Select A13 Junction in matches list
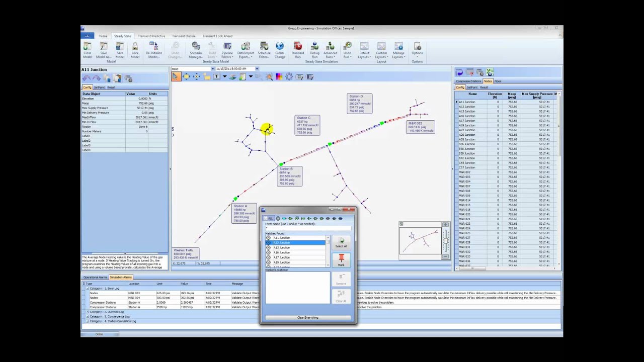Image resolution: width=644 pixels, height=362 pixels. (295, 248)
